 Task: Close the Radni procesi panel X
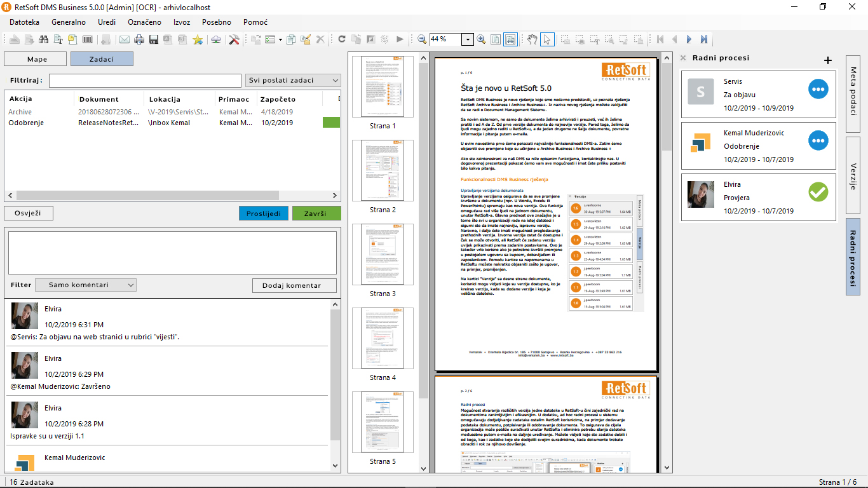683,58
